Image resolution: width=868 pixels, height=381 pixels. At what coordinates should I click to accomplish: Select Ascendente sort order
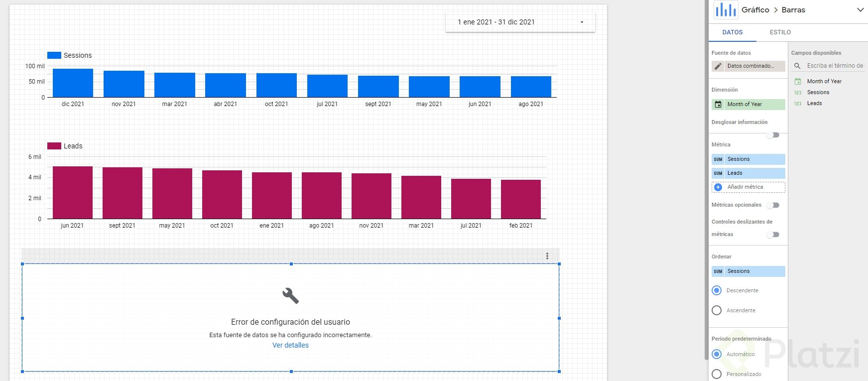click(717, 310)
